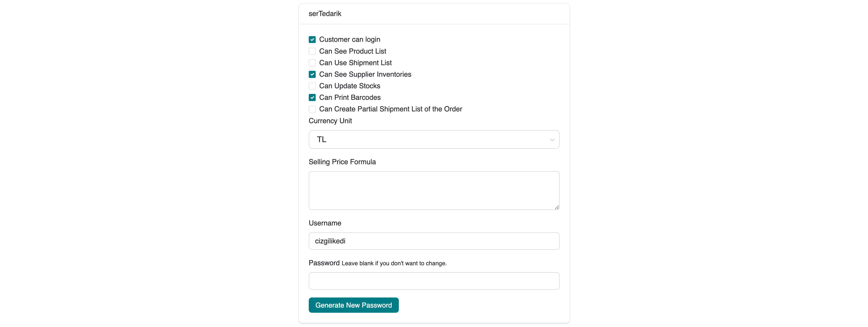This screenshot has height=327, width=868.
Task: Uncheck Can Print Barcodes checkbox
Action: click(x=312, y=98)
